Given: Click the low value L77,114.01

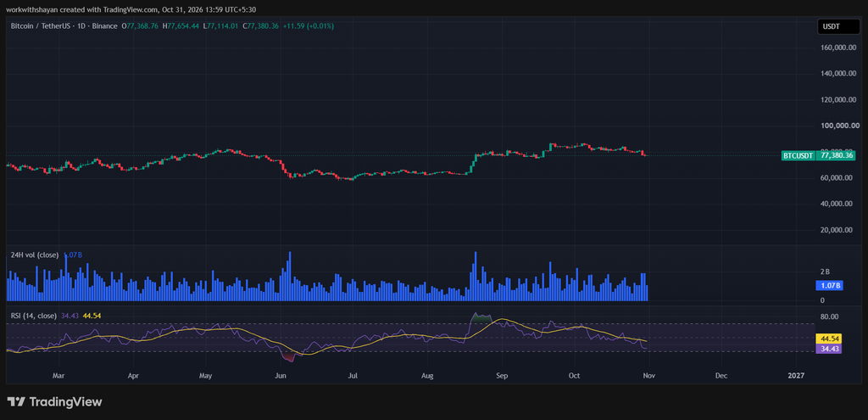Looking at the screenshot, I should point(221,26).
